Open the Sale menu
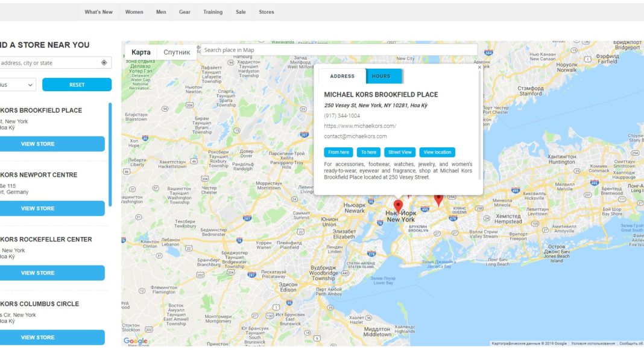This screenshot has height=350, width=644. 241,12
